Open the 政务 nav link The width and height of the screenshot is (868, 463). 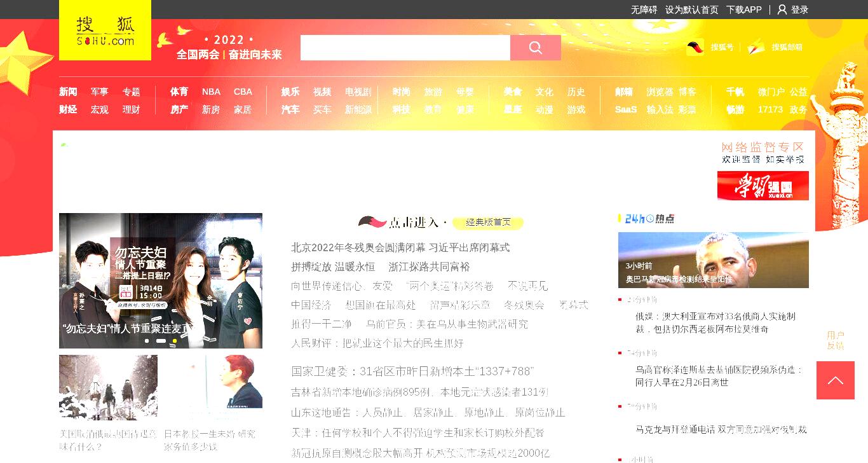[x=799, y=109]
